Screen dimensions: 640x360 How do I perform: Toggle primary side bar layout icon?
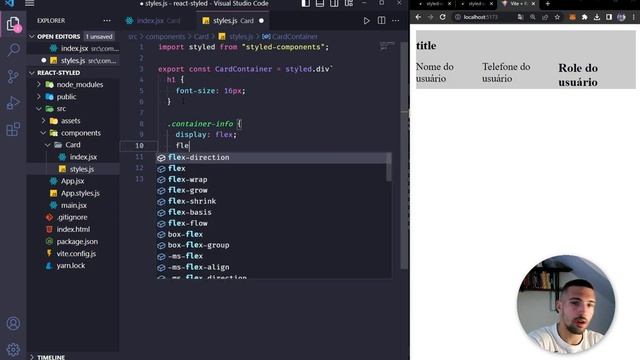[x=305, y=3]
